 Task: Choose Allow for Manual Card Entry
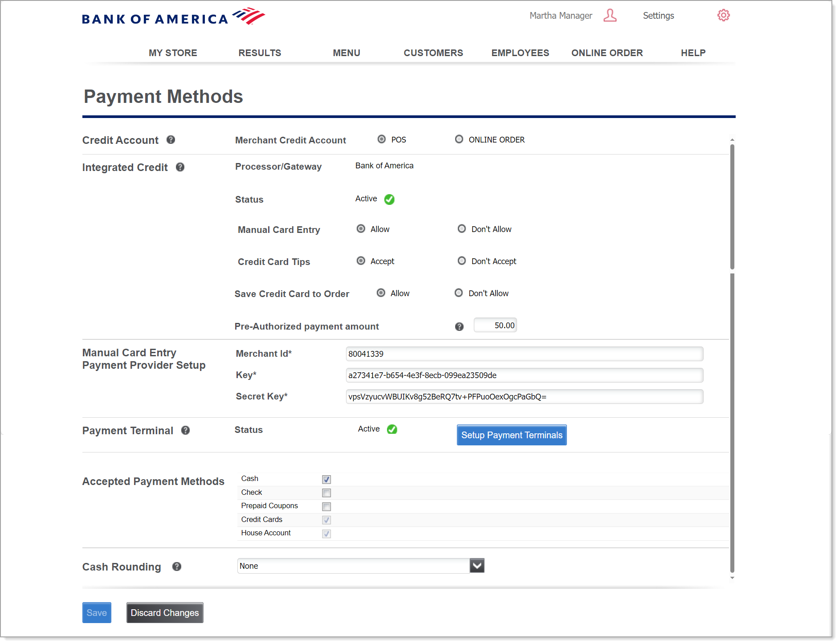click(361, 229)
